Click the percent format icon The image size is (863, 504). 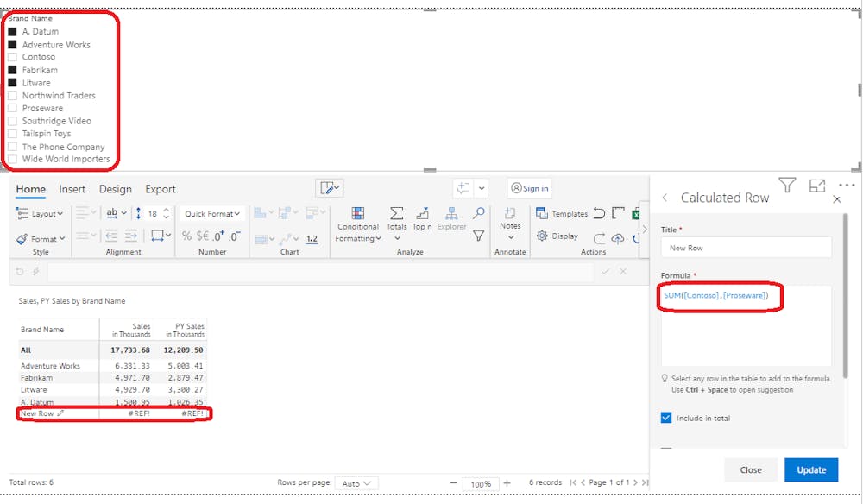coord(186,236)
